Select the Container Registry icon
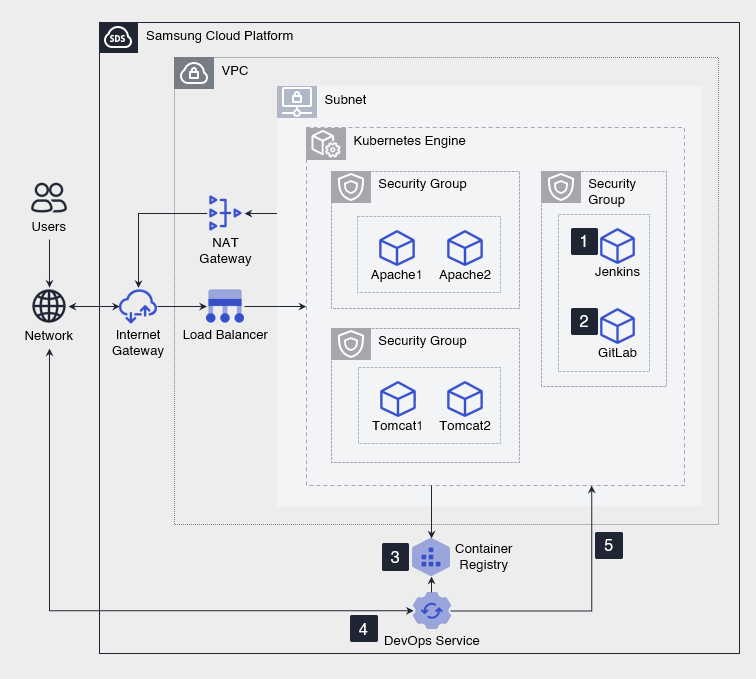 431,557
